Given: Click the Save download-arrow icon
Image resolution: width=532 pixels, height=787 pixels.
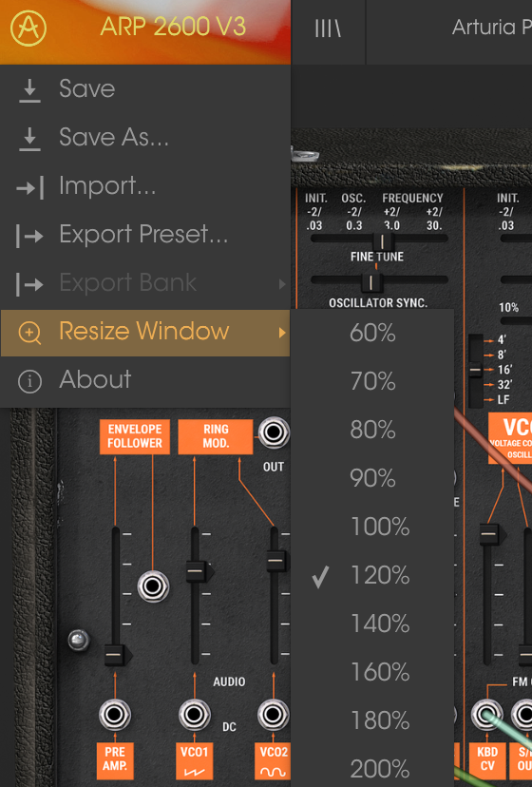Looking at the screenshot, I should tap(29, 91).
